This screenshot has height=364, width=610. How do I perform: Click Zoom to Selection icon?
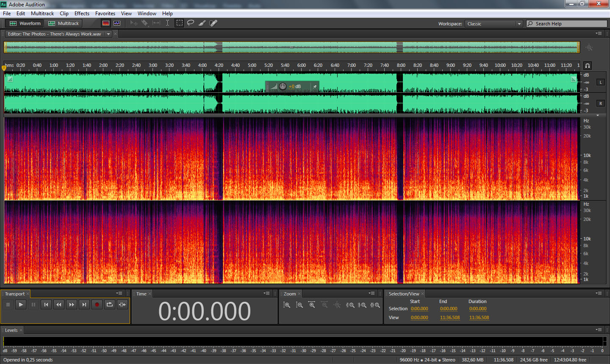pos(375,305)
